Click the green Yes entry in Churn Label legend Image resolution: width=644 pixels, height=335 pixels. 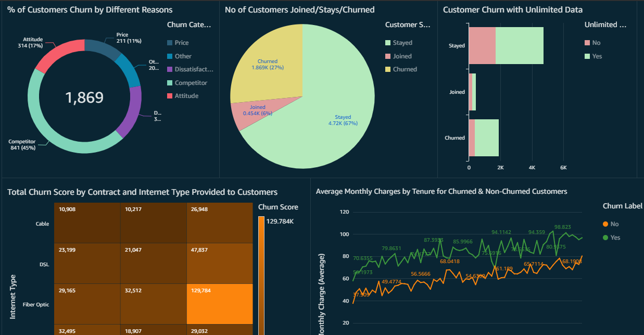pyautogui.click(x=612, y=238)
